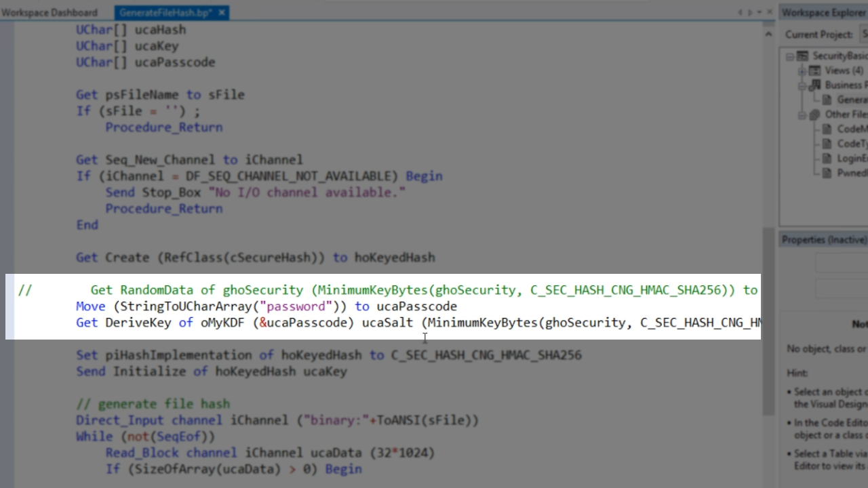Click the Other Files folder icon
Screen dimensions: 868x488
[x=815, y=115]
